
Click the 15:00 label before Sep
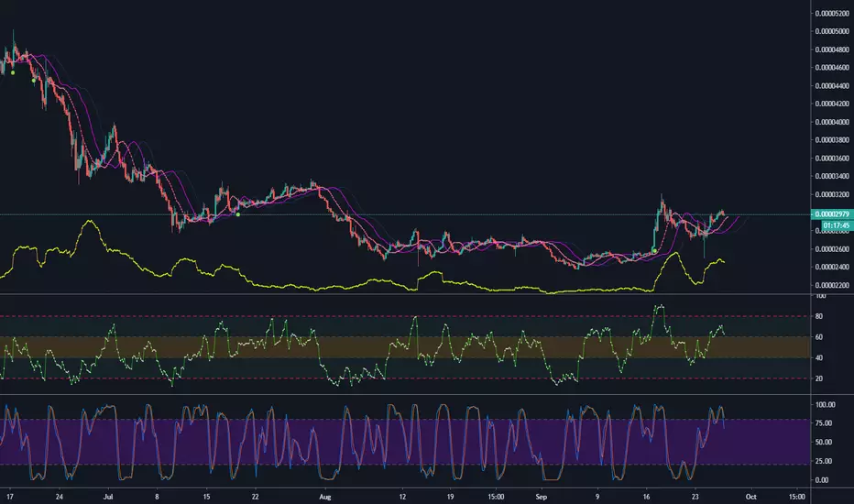click(496, 497)
